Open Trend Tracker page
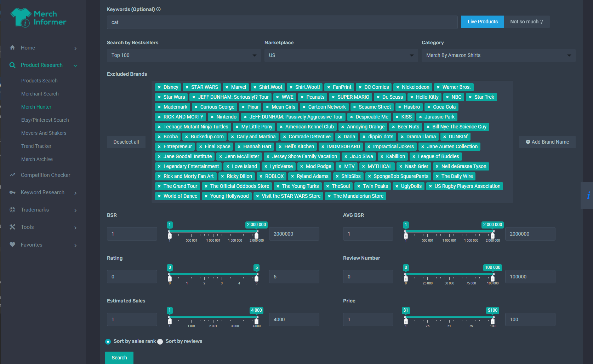Screen dimensions: 593x364 36,146
